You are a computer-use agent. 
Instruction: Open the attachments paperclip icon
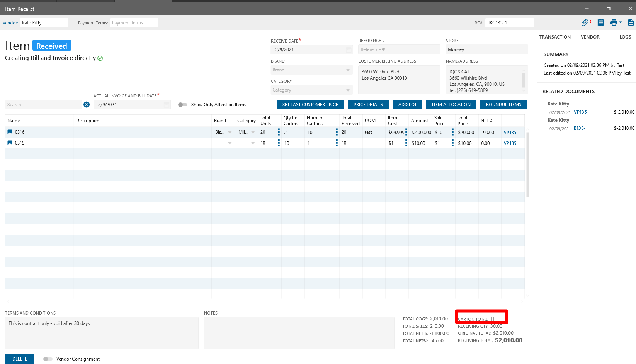(585, 23)
